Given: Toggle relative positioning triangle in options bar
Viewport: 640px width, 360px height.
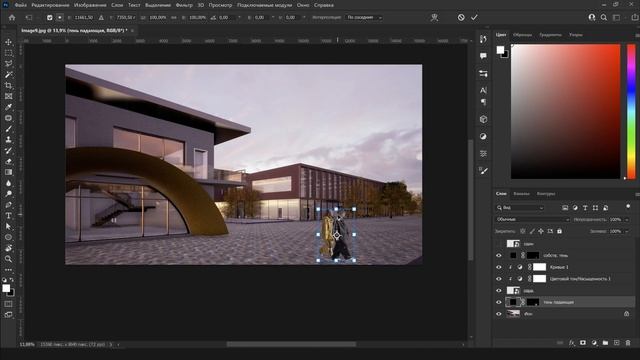Looking at the screenshot, I should point(101,18).
